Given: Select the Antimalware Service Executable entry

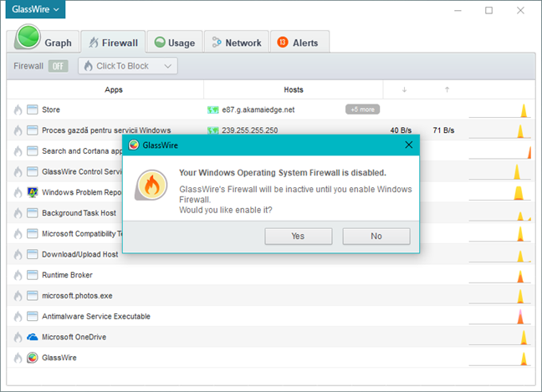Looking at the screenshot, I should click(96, 317).
